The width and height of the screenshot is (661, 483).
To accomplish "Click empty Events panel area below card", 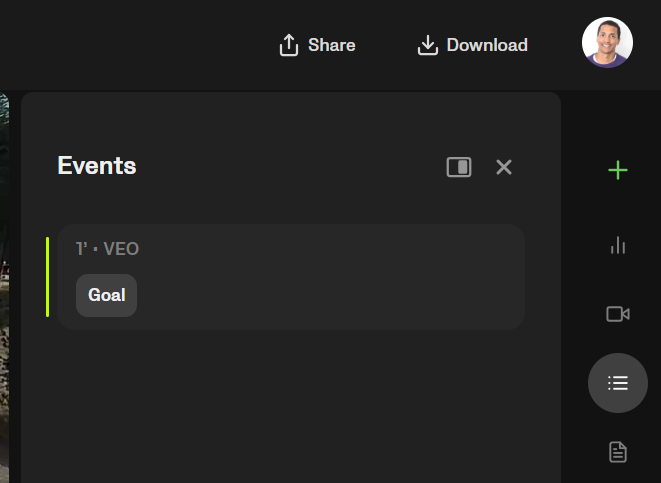I will click(x=290, y=410).
